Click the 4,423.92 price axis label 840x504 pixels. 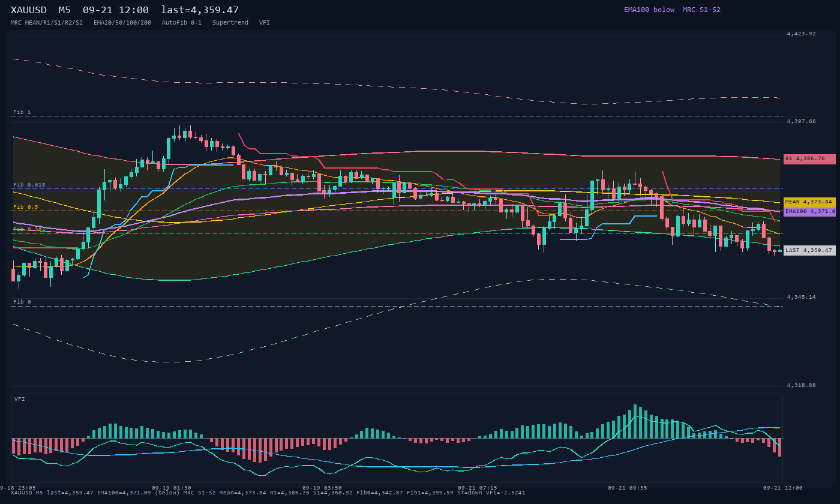pos(801,34)
